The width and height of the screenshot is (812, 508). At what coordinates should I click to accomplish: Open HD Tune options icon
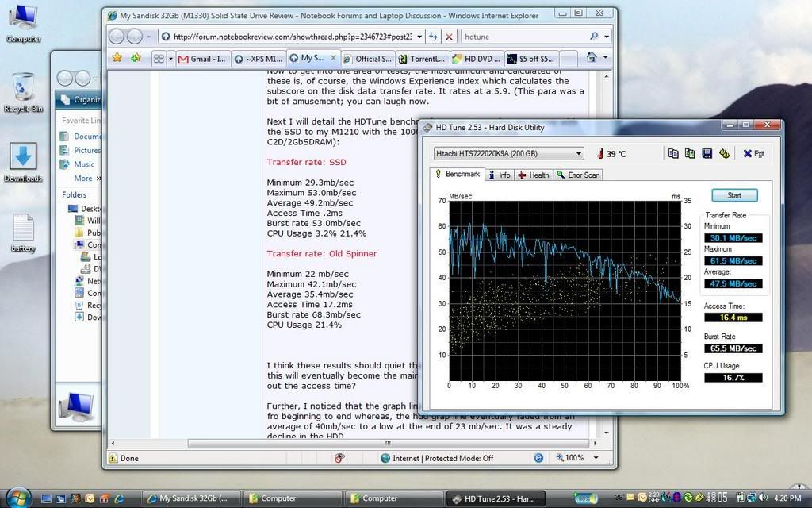pyautogui.click(x=724, y=153)
